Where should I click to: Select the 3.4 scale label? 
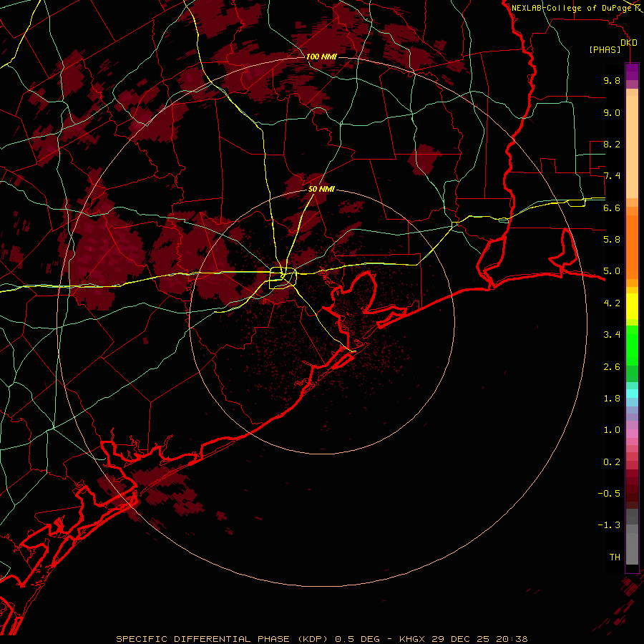612,334
